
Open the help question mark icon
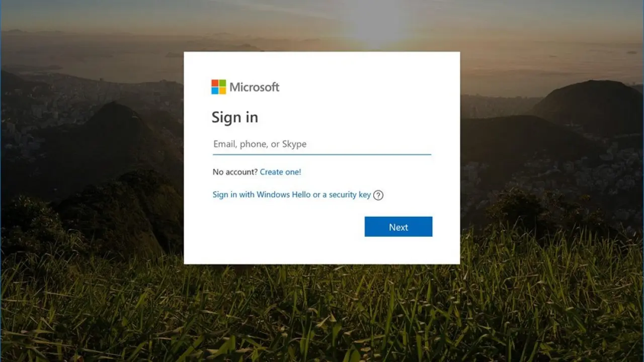378,195
